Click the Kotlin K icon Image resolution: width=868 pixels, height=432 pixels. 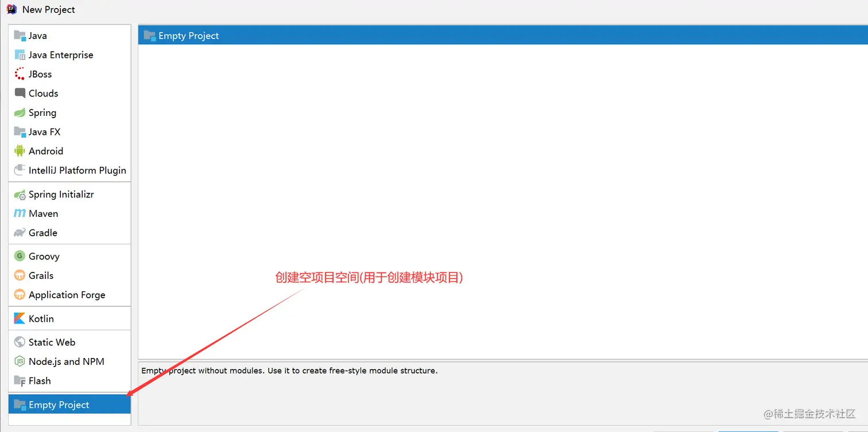pyautogui.click(x=20, y=318)
